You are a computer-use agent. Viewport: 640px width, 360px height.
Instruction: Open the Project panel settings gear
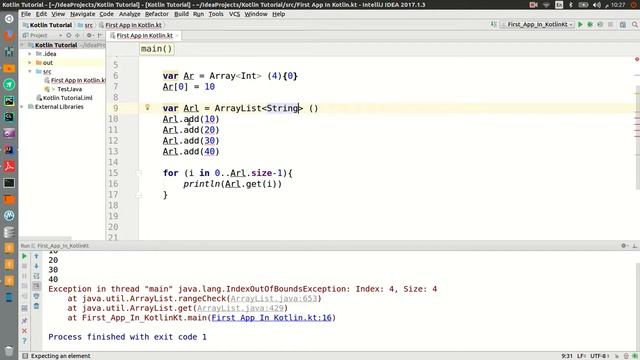89,36
